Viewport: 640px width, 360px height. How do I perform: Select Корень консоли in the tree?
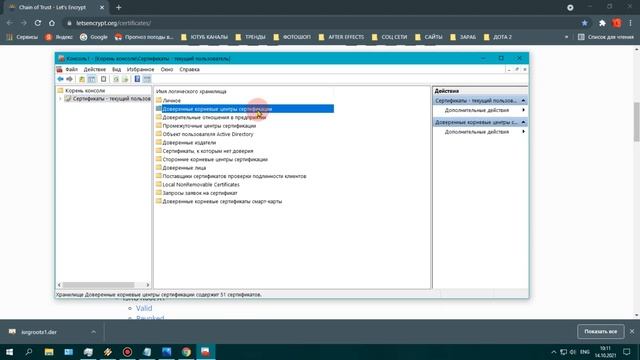tap(81, 91)
